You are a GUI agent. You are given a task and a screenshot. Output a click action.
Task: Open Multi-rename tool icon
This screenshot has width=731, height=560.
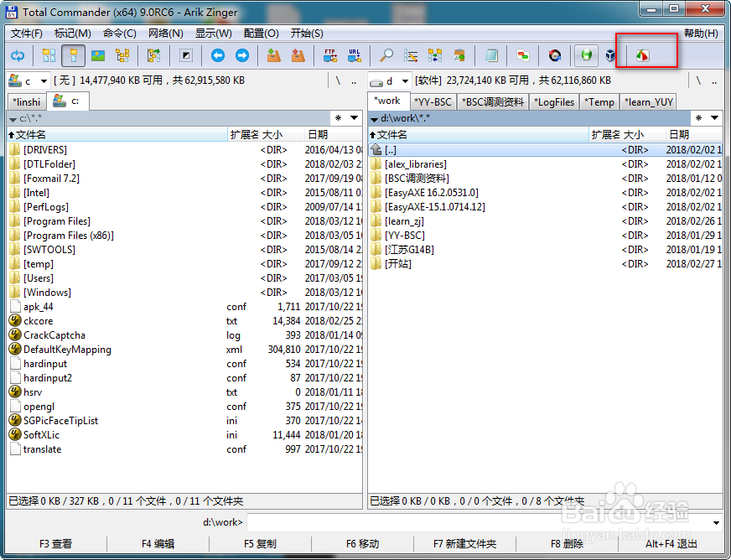coord(411,56)
